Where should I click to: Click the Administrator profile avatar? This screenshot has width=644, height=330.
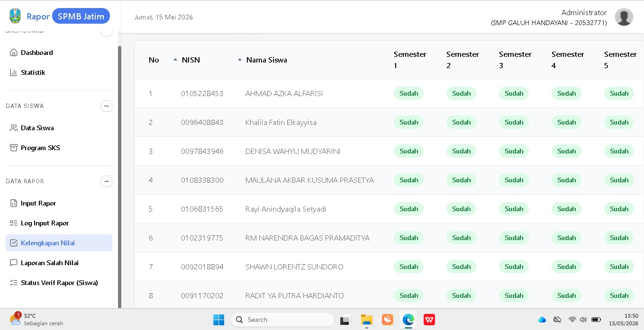click(x=624, y=17)
